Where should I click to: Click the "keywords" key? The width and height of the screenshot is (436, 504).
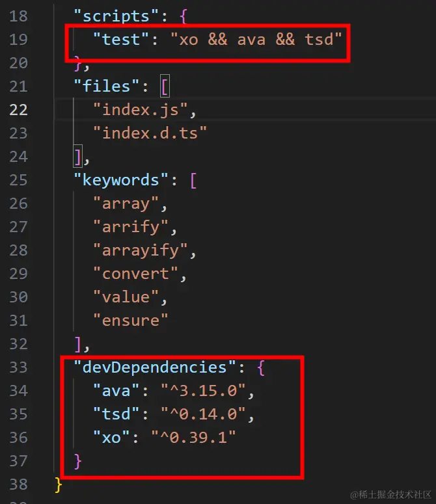pyautogui.click(x=121, y=180)
